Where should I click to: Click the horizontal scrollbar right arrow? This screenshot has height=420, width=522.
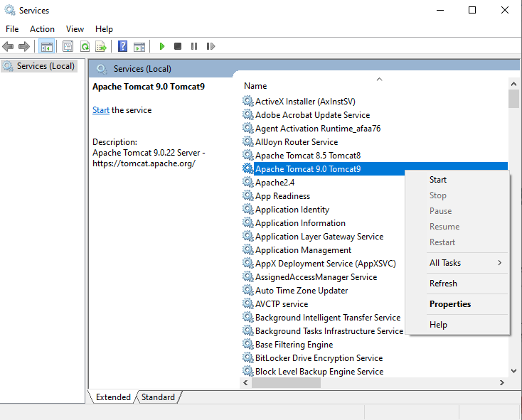coord(501,383)
